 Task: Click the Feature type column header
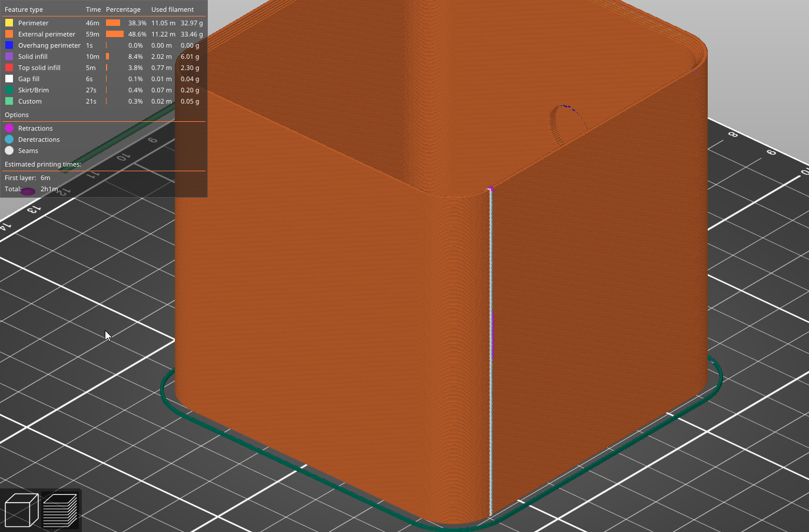[22, 9]
